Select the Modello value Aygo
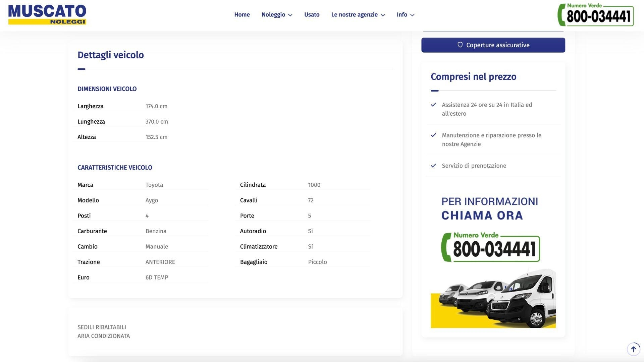Screen dimensions: 644x362 pos(152,200)
